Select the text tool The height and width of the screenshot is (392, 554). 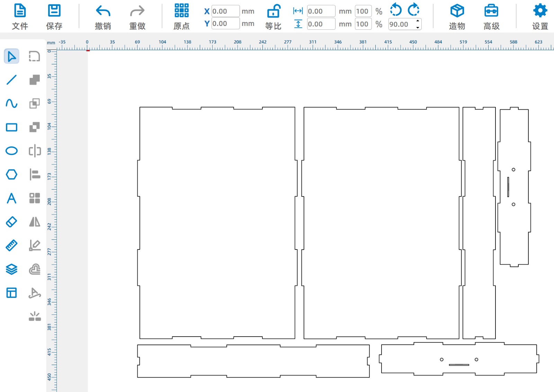(11, 198)
